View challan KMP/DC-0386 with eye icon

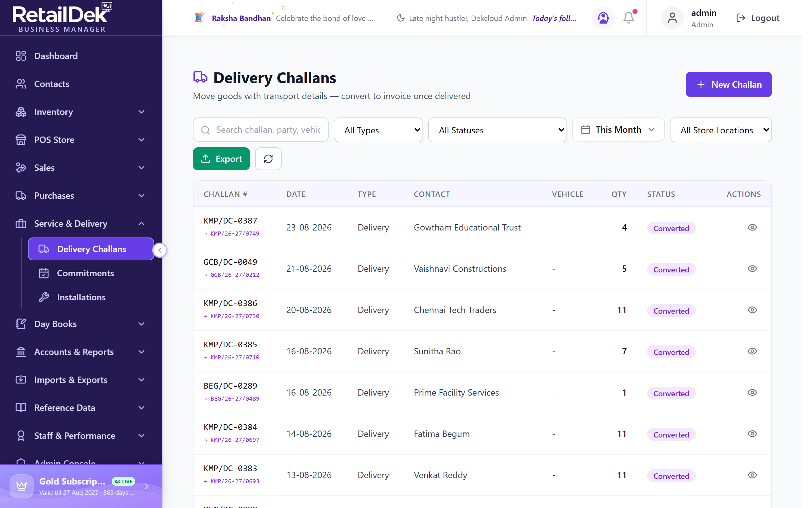752,310
